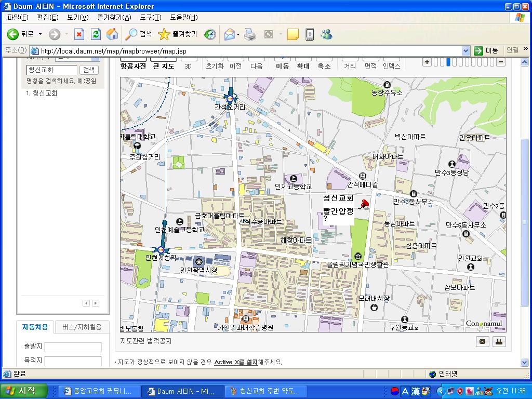
Task: Click the print map icon below the map
Action: coord(499,341)
